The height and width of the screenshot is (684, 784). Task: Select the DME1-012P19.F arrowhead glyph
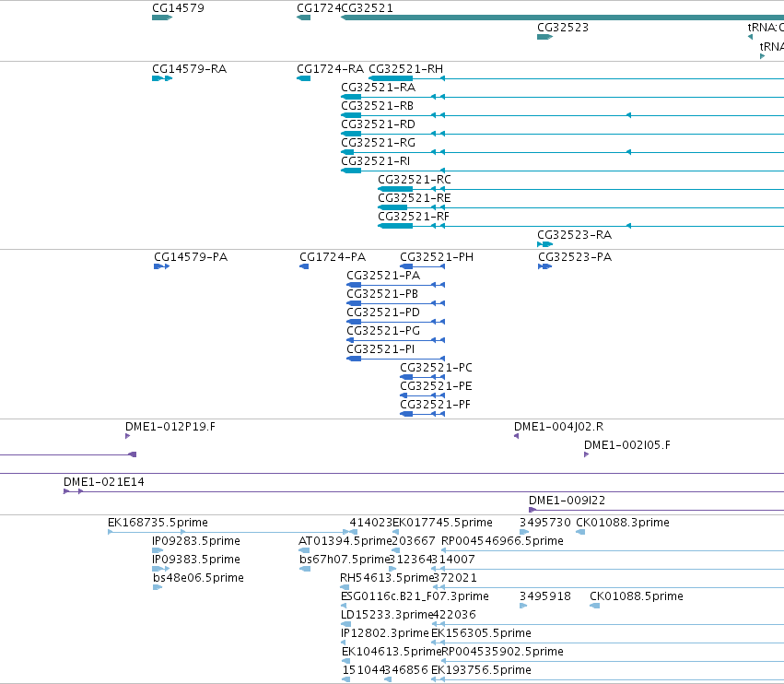click(127, 436)
